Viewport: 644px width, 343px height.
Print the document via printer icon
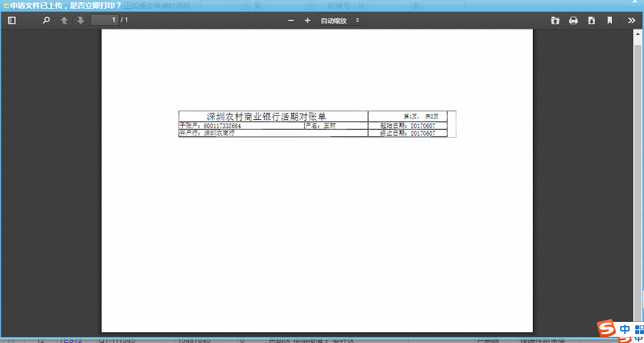pos(573,20)
